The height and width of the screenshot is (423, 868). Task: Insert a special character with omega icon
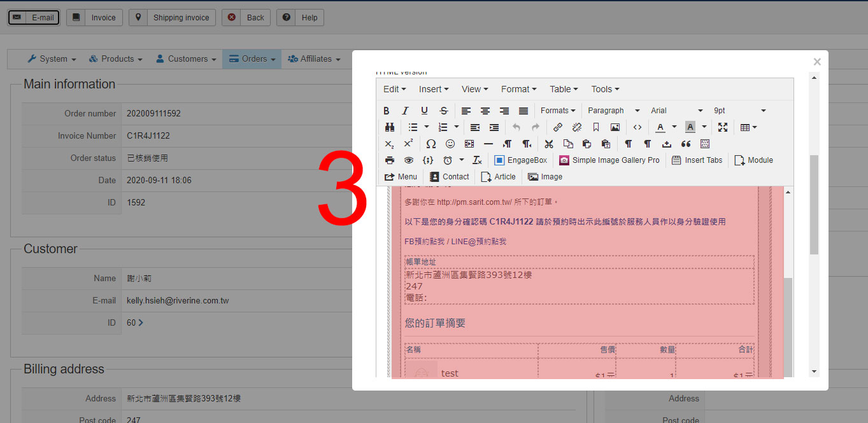[431, 144]
